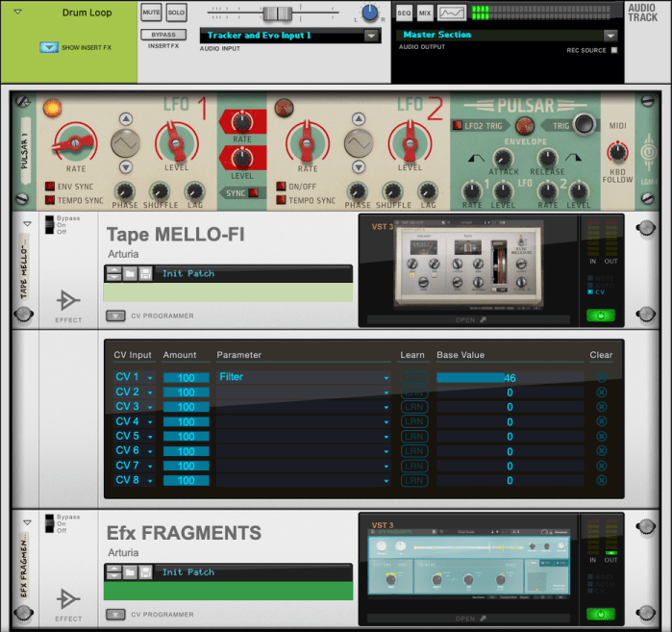Open the Audio Input dropdown
Screen dimensions: 672x632
(x=371, y=36)
